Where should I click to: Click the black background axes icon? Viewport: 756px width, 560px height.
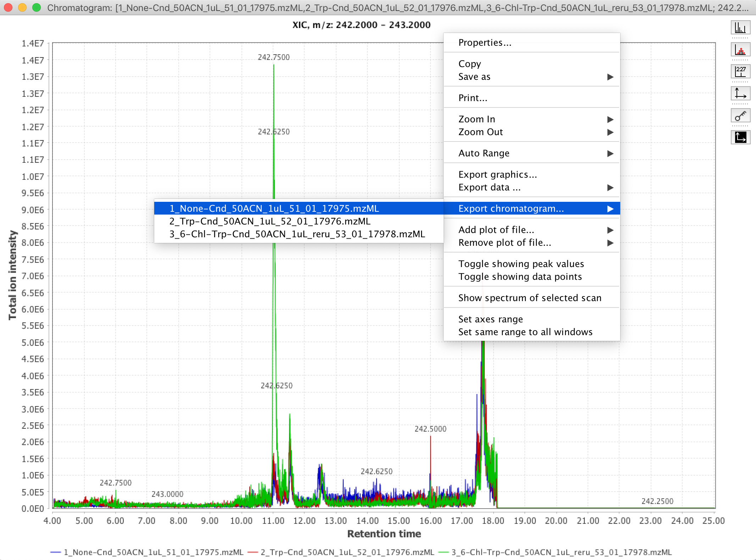click(x=740, y=137)
